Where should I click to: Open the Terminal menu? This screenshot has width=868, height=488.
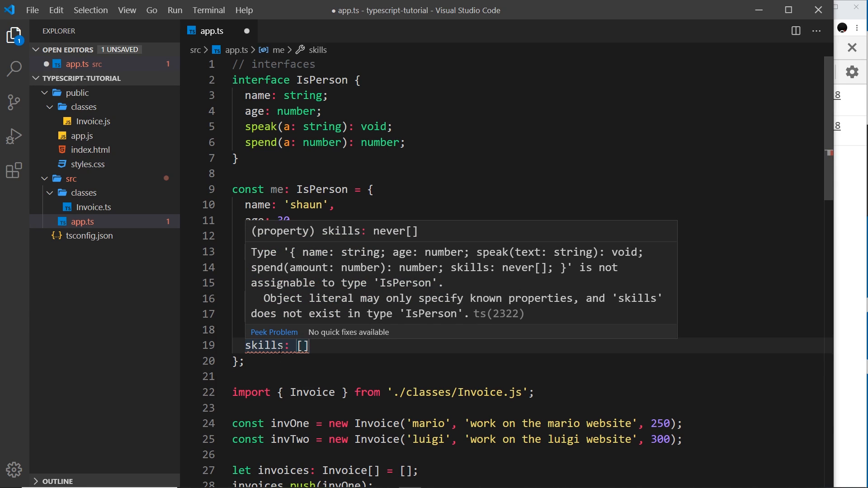point(209,10)
